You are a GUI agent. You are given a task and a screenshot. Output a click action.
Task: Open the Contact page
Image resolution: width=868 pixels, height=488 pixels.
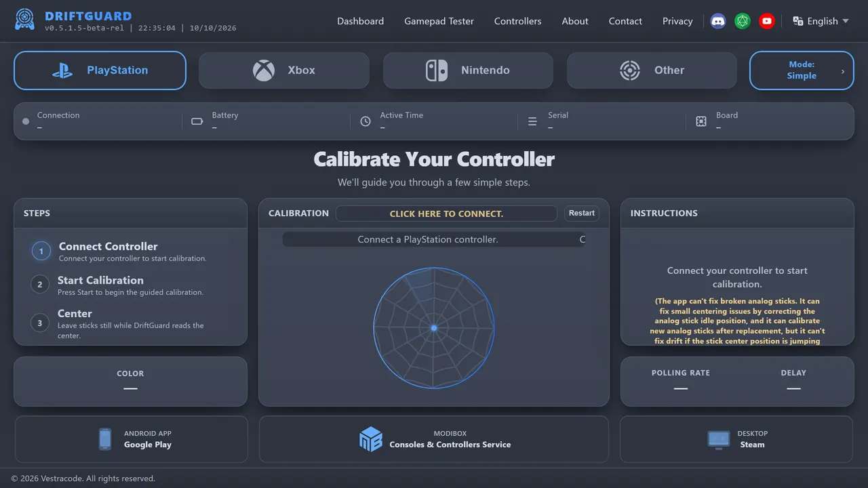625,21
